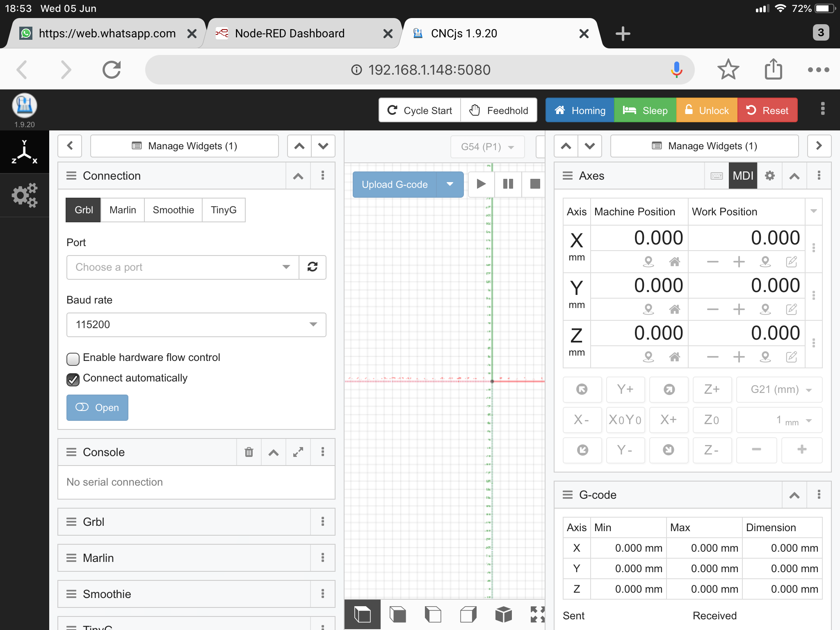840x630 pixels.
Task: Click the red Reset button
Action: [767, 110]
